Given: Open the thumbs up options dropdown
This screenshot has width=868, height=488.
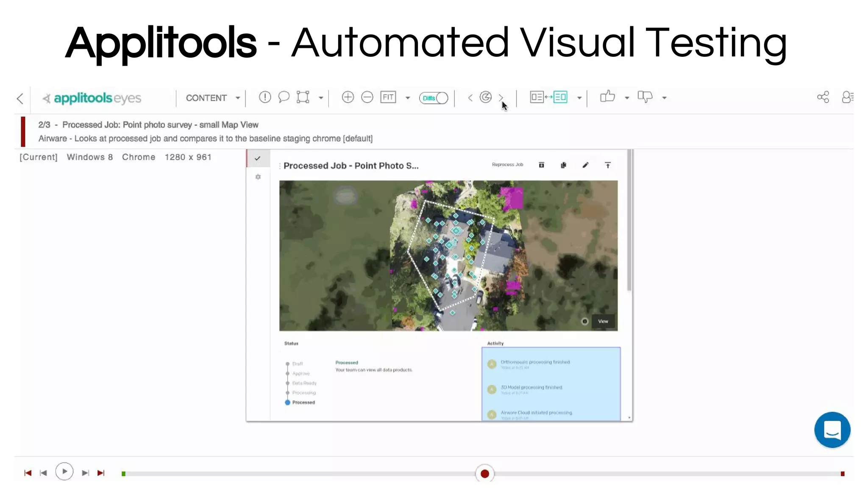Looking at the screenshot, I should [627, 98].
